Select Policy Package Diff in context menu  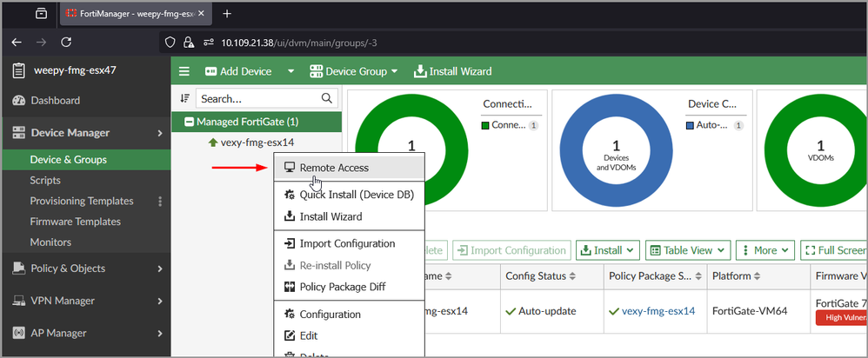pos(342,287)
